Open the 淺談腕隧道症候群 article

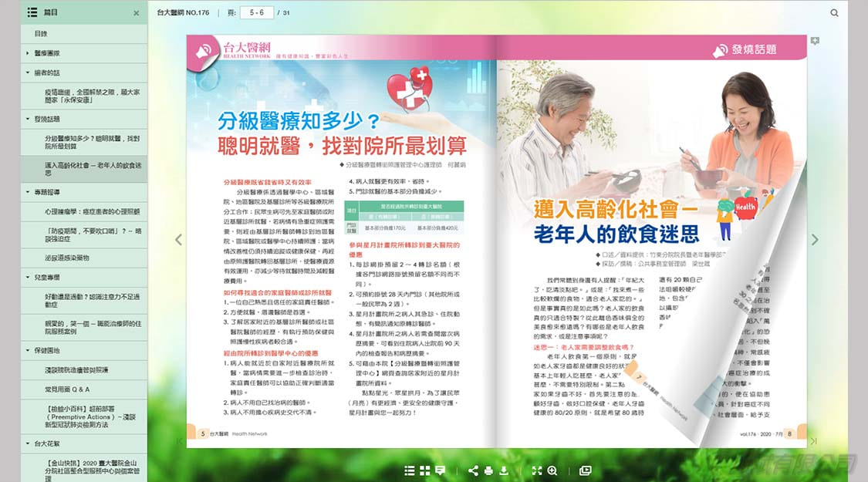[x=84, y=369]
